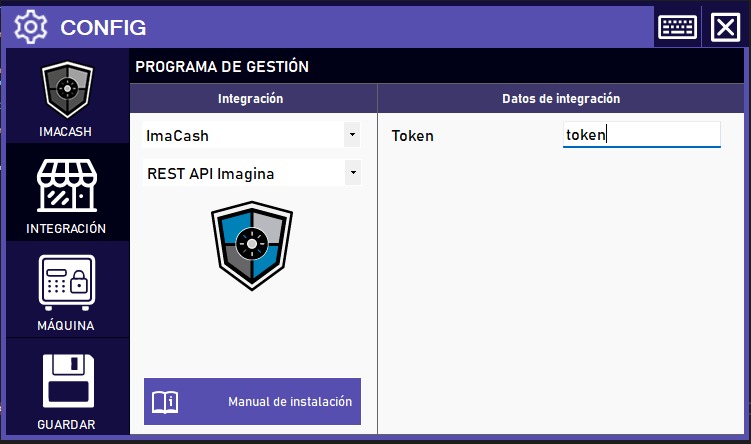The height and width of the screenshot is (444, 751).
Task: Select the ImaCash shield icon in sidebar
Action: [66, 92]
